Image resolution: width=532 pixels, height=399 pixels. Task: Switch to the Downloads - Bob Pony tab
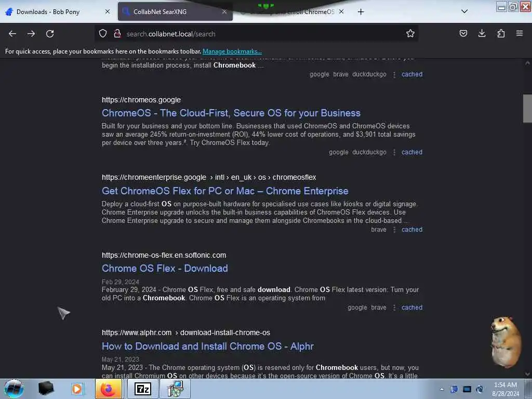(58, 12)
